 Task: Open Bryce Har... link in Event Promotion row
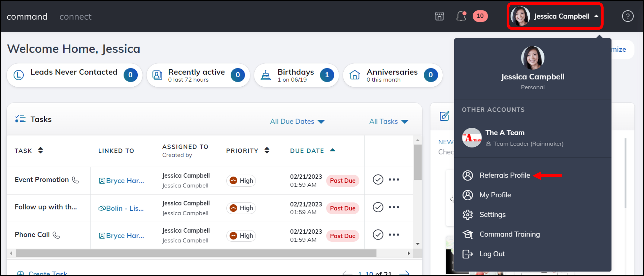(121, 181)
